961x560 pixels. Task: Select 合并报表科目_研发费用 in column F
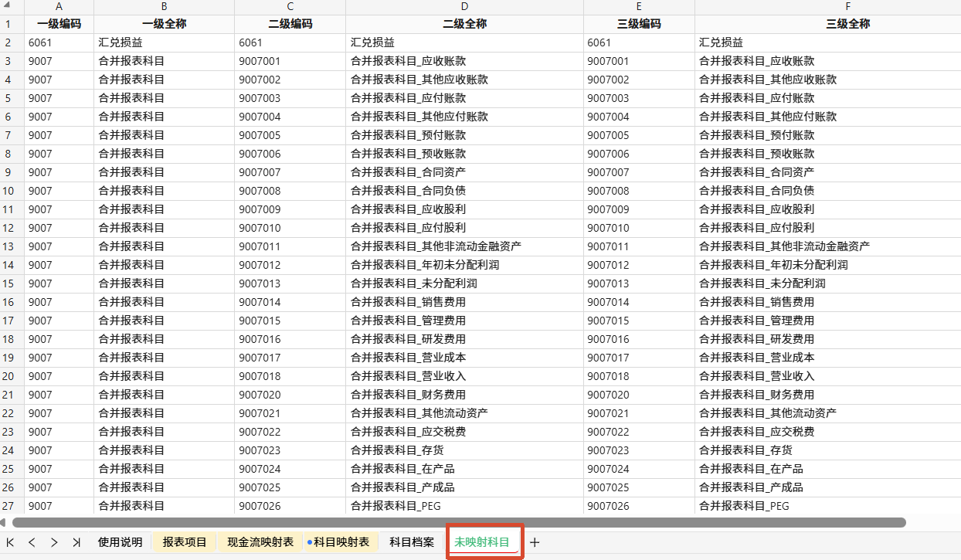(x=827, y=339)
